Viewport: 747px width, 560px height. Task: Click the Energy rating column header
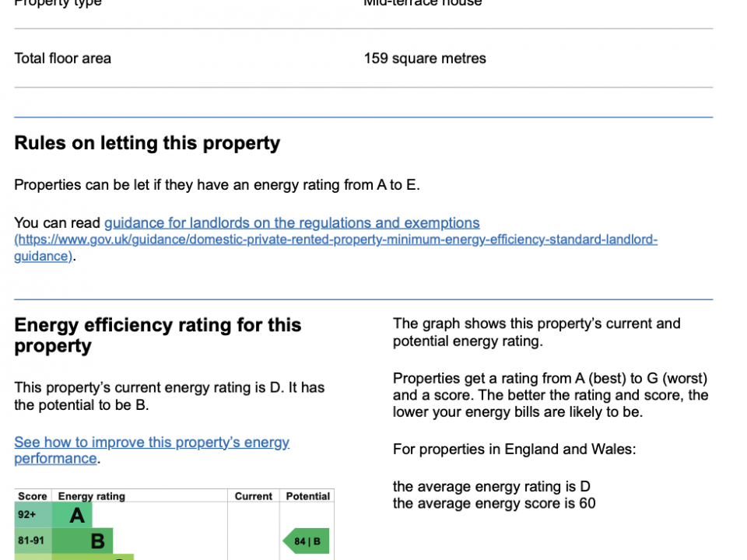(91, 496)
